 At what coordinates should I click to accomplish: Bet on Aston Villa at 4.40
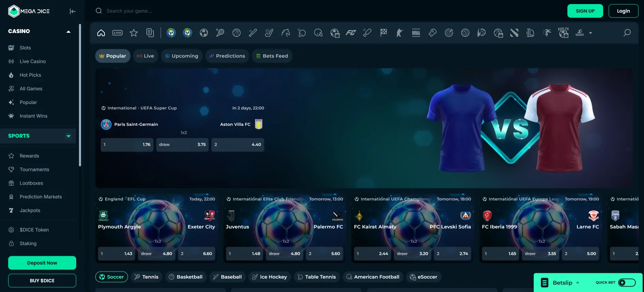click(x=238, y=144)
